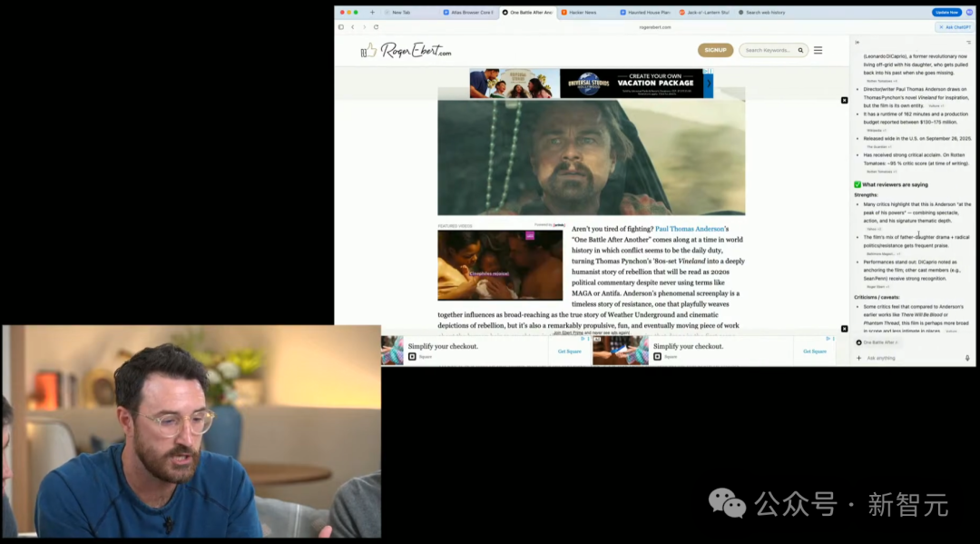
Task: Open the Paul Thomas Anderson link
Action: pos(690,229)
